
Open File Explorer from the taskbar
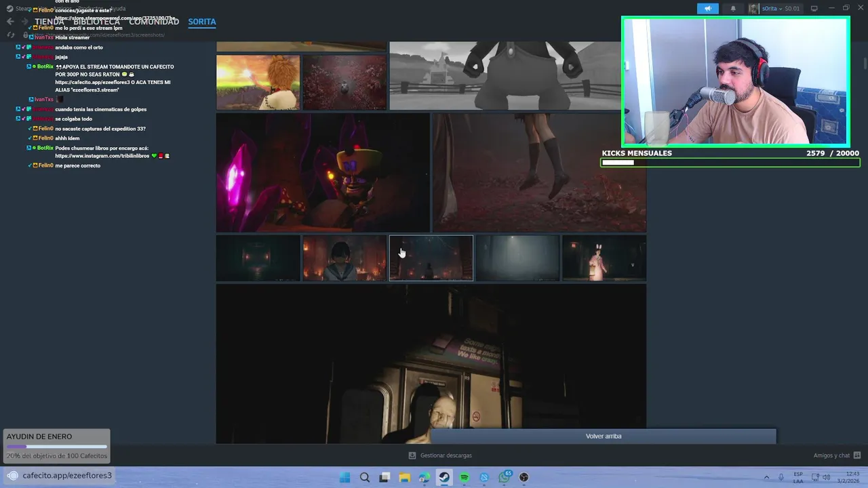tap(405, 477)
